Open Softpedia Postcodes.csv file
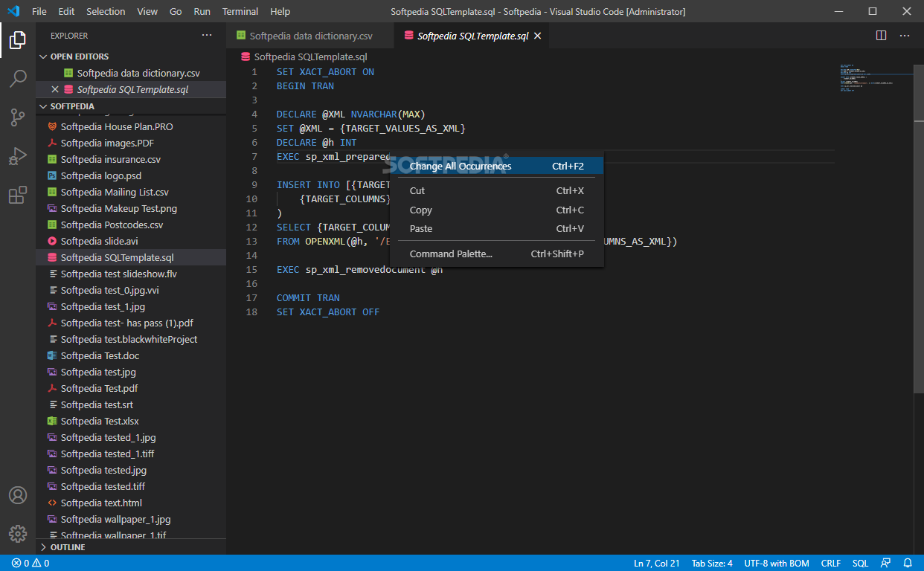924x571 pixels. click(130, 225)
